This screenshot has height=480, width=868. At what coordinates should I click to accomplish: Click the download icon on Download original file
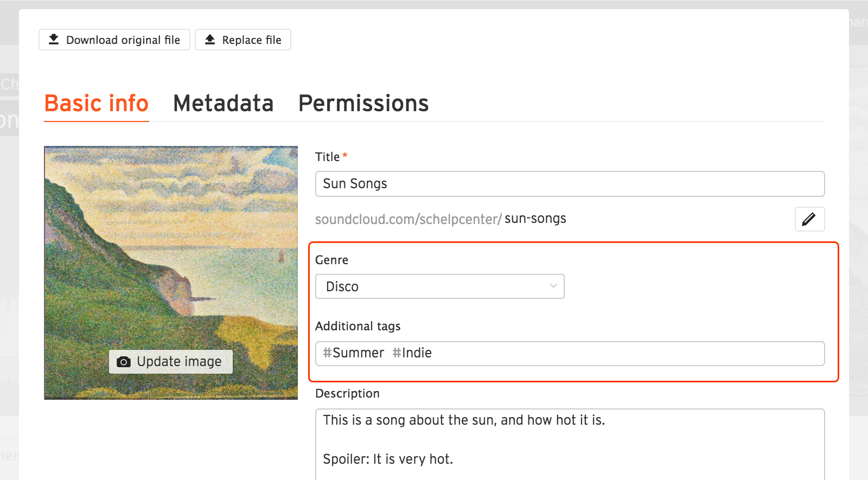click(x=54, y=39)
